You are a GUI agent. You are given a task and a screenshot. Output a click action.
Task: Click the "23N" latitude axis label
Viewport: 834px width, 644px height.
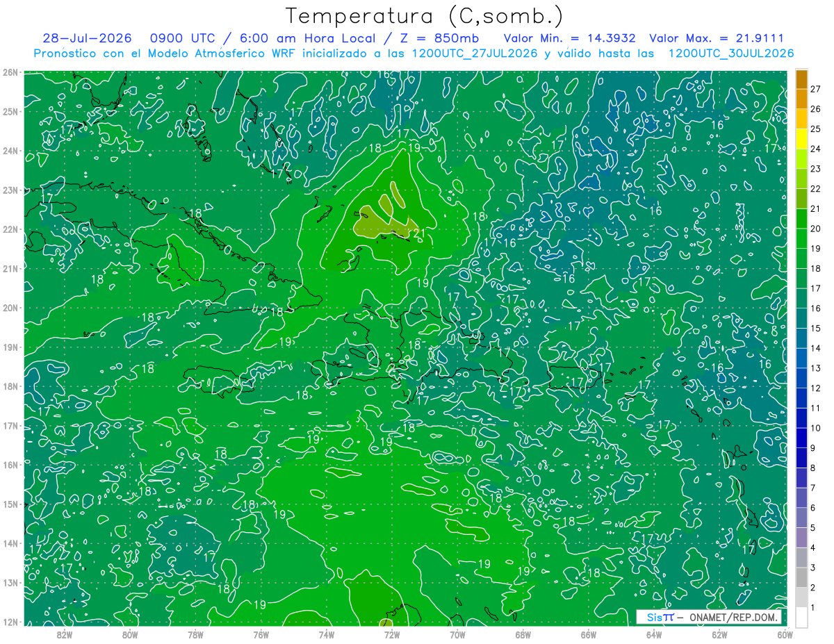click(x=10, y=190)
